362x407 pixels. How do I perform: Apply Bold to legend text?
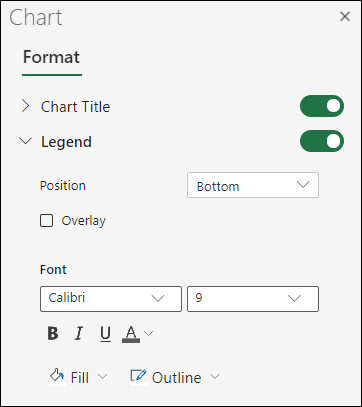point(53,333)
